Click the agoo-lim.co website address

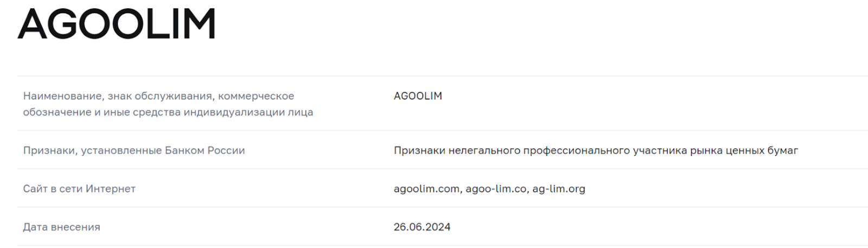click(496, 189)
